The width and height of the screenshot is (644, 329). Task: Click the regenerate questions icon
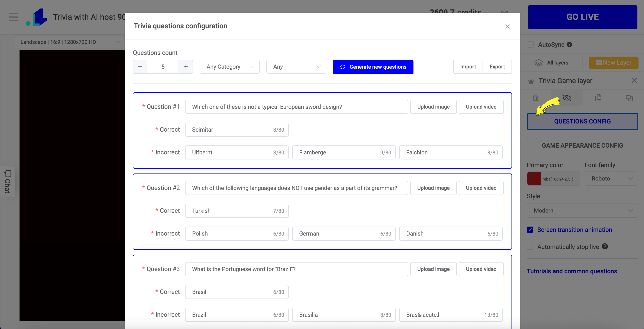tap(343, 67)
